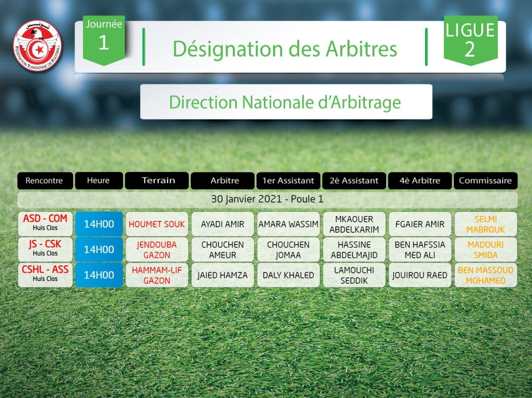This screenshot has height=398, width=532.
Task: Select the Arbitre column header
Action: (x=222, y=181)
